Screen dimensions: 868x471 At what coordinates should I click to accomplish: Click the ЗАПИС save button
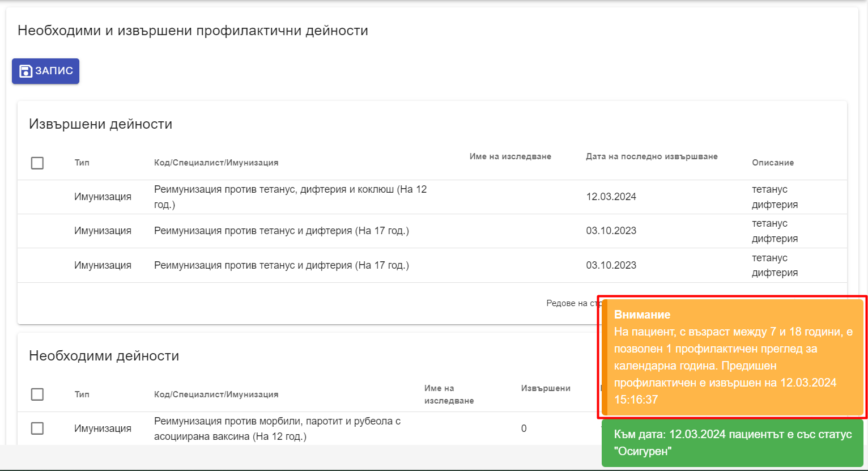(45, 71)
